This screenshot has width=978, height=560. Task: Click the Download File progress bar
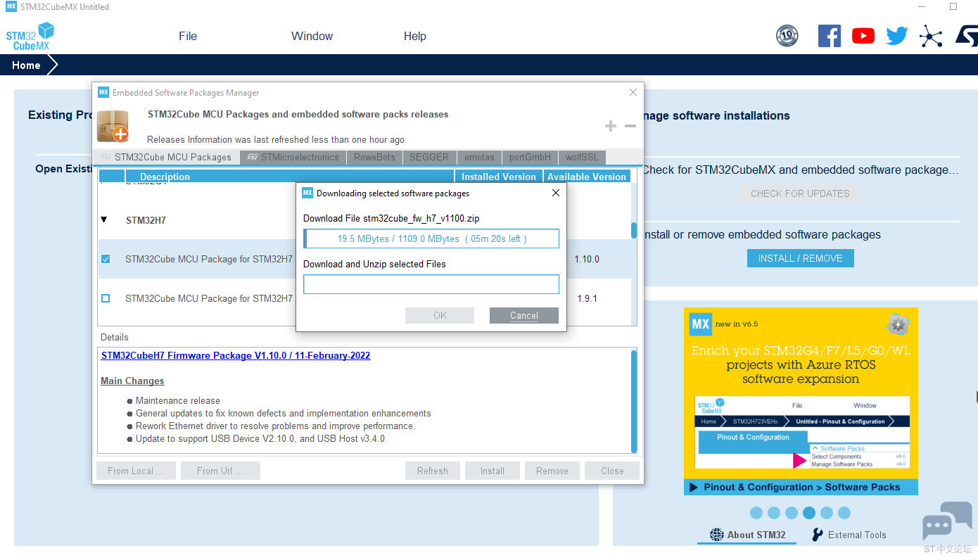coord(431,238)
